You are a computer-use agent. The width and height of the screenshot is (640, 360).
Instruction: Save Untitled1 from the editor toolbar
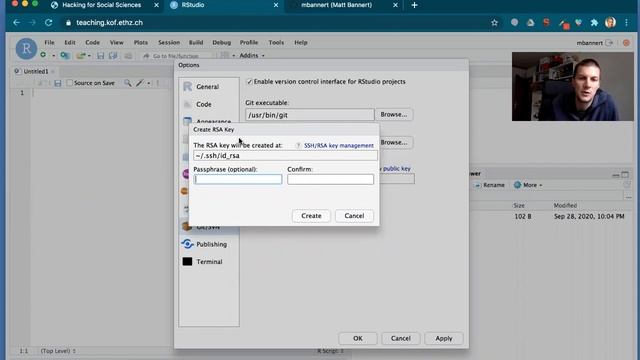pyautogui.click(x=58, y=83)
